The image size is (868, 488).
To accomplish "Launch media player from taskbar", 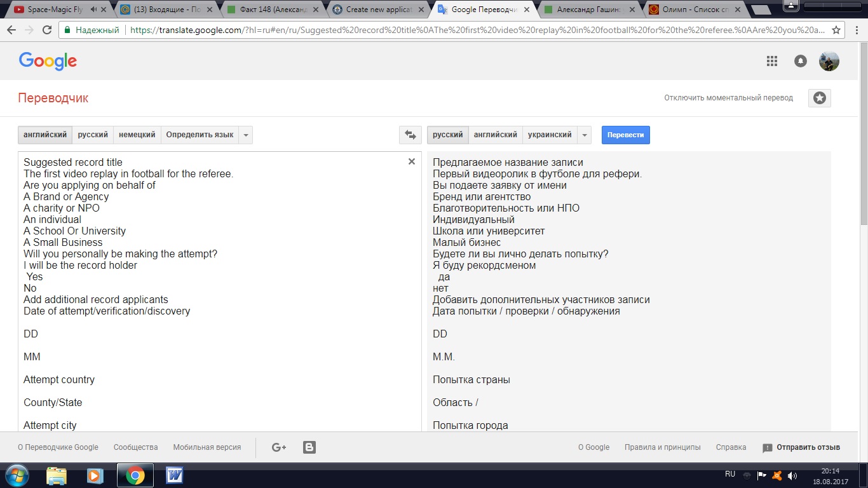I will pos(95,475).
